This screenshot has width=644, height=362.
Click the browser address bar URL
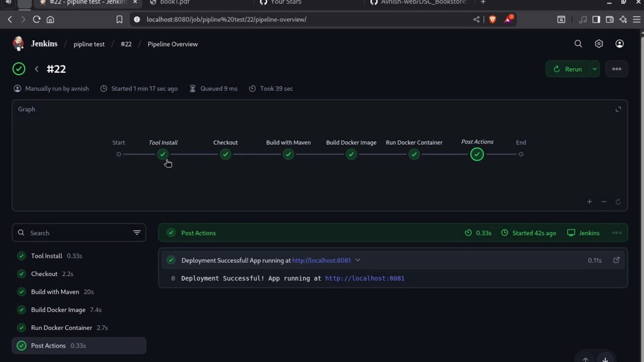(x=226, y=19)
